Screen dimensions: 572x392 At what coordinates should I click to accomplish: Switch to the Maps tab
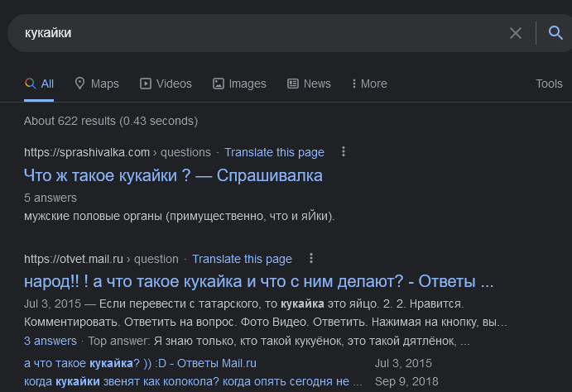coord(97,84)
